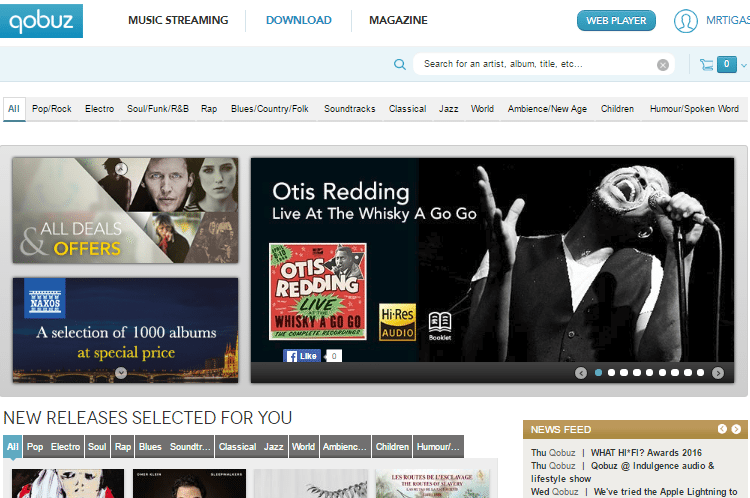
Task: Click Otis Redding banner title
Action: tap(341, 191)
